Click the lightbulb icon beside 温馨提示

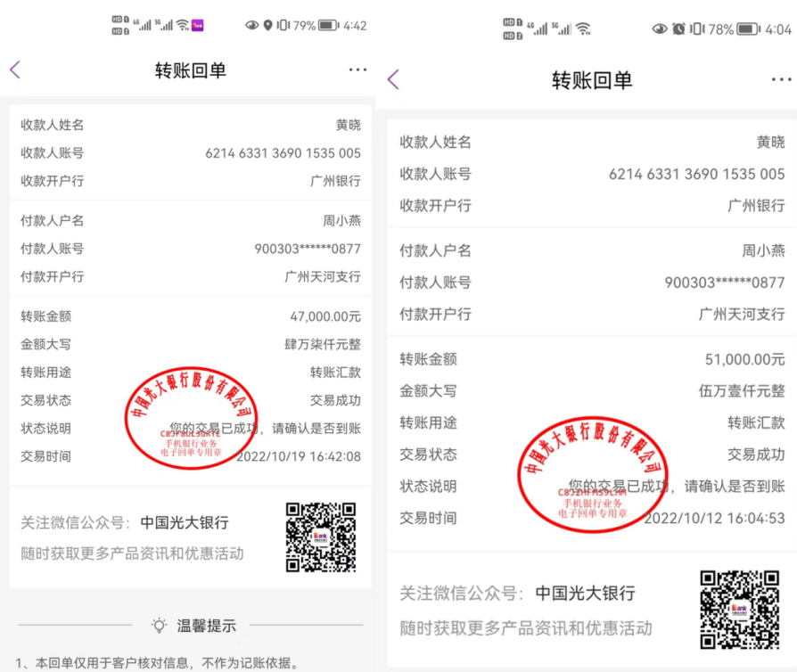point(160,626)
